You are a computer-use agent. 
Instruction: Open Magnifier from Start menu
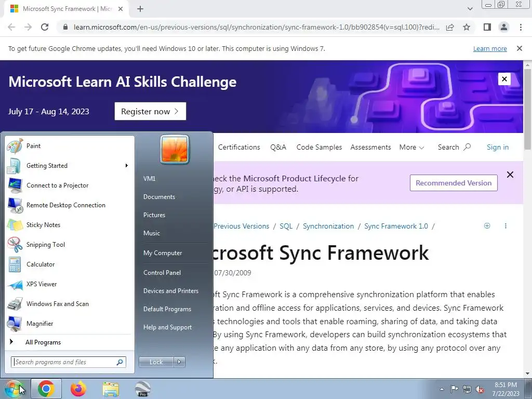coord(70,323)
